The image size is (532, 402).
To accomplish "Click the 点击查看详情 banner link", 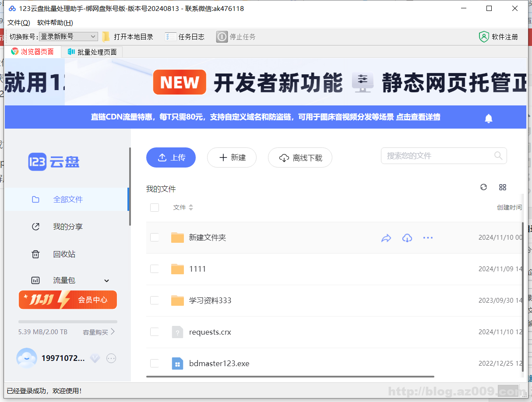I will point(418,117).
